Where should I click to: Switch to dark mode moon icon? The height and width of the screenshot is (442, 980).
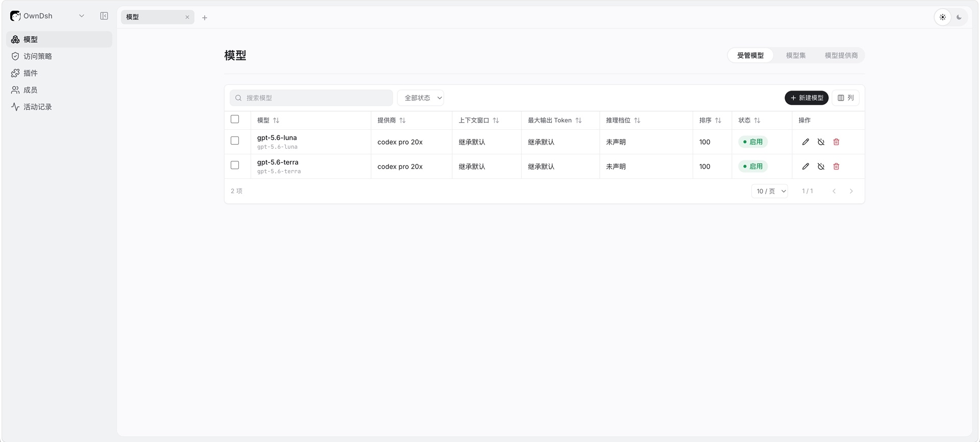tap(959, 17)
